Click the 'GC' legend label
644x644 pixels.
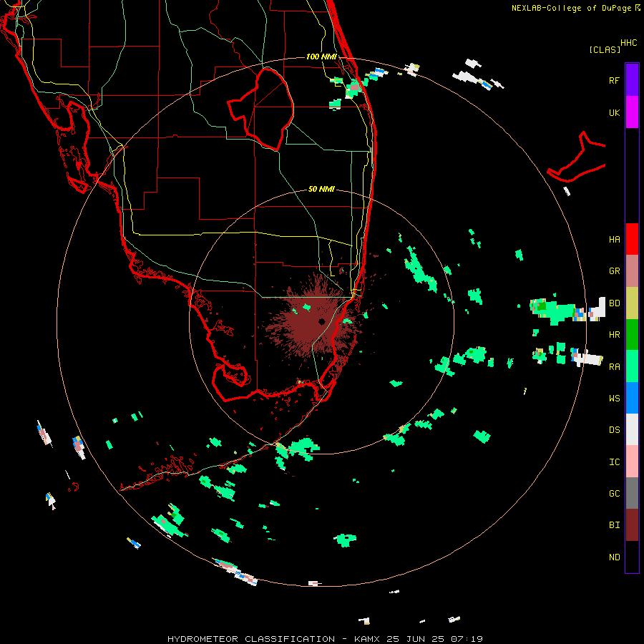coord(614,494)
